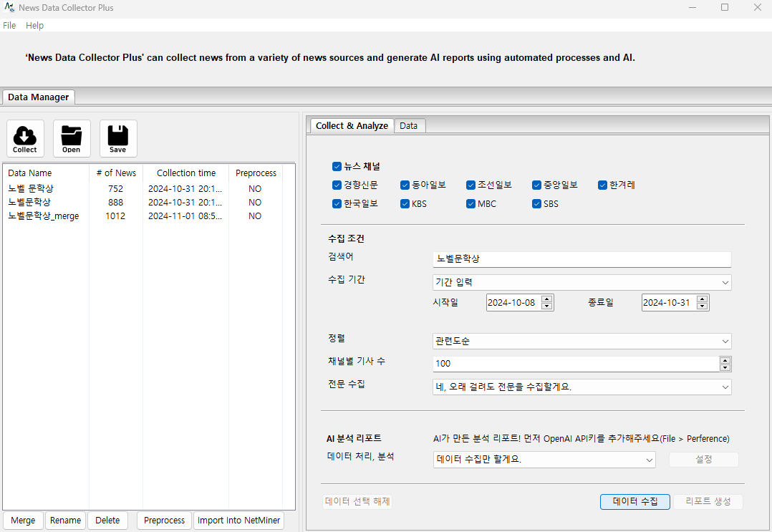Increase 채널별 기사 수 with up arrow
772x532 pixels.
(725, 360)
